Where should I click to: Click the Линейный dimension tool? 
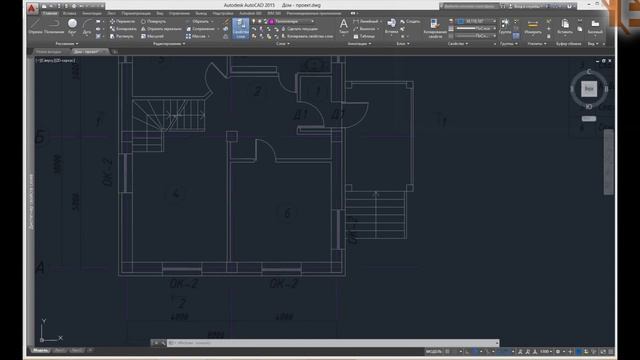(x=366, y=21)
